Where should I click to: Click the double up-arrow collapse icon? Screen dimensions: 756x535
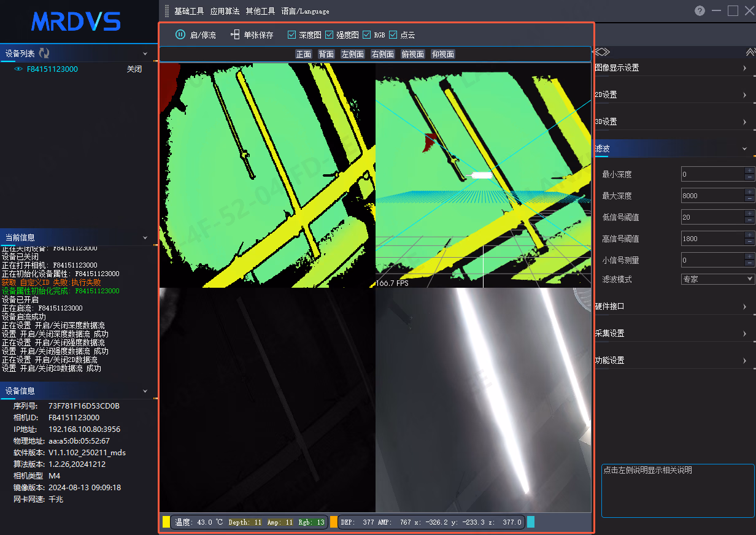tap(750, 52)
